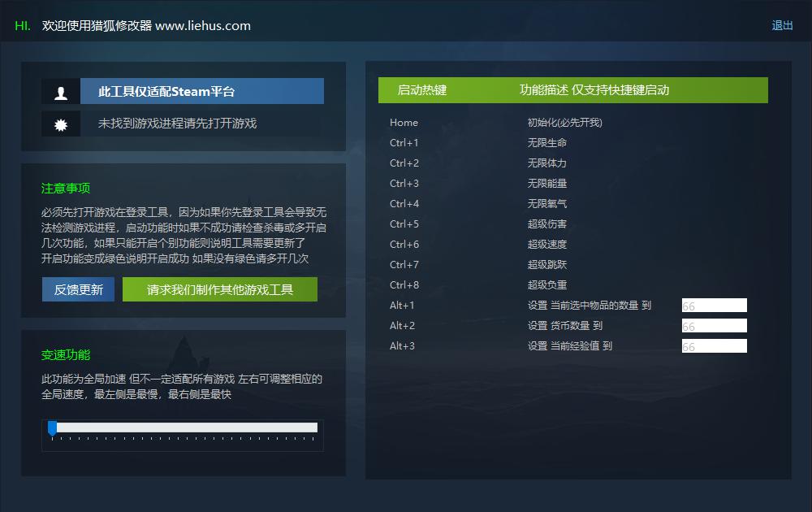Click the Ctrl+1 hotkey label
812x512 pixels.
(404, 142)
